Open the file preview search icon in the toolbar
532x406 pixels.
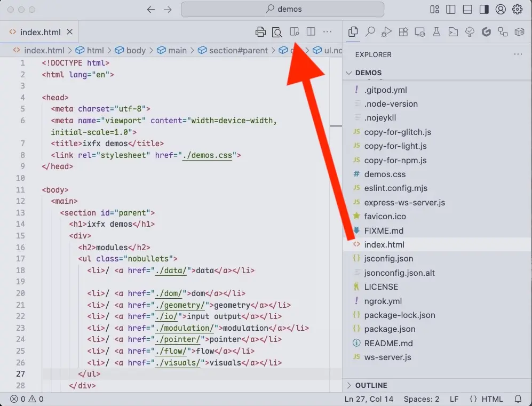tap(277, 31)
